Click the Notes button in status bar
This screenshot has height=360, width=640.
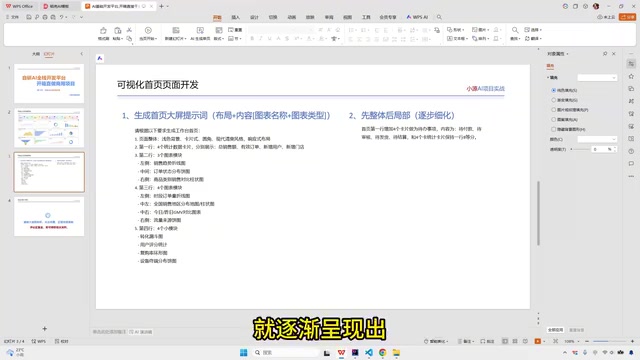click(465, 341)
